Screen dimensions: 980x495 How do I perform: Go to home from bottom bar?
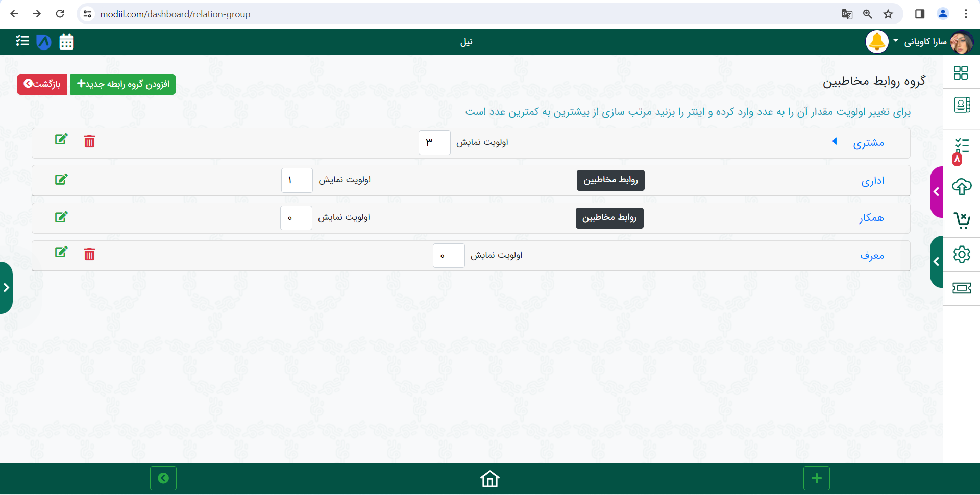pos(489,479)
